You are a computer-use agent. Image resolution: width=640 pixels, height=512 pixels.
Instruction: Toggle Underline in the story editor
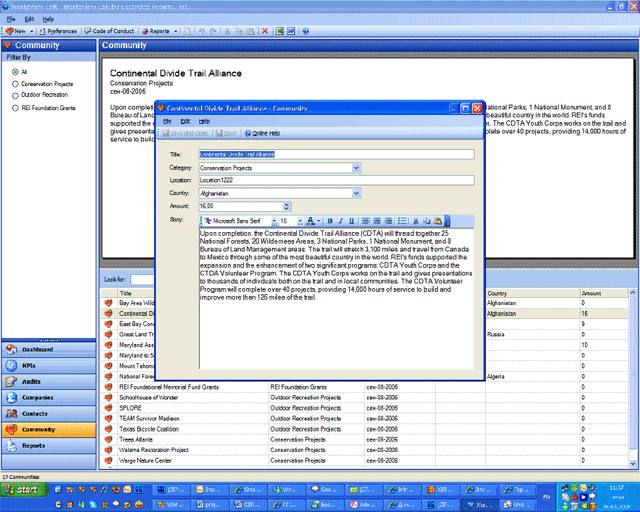coord(351,221)
